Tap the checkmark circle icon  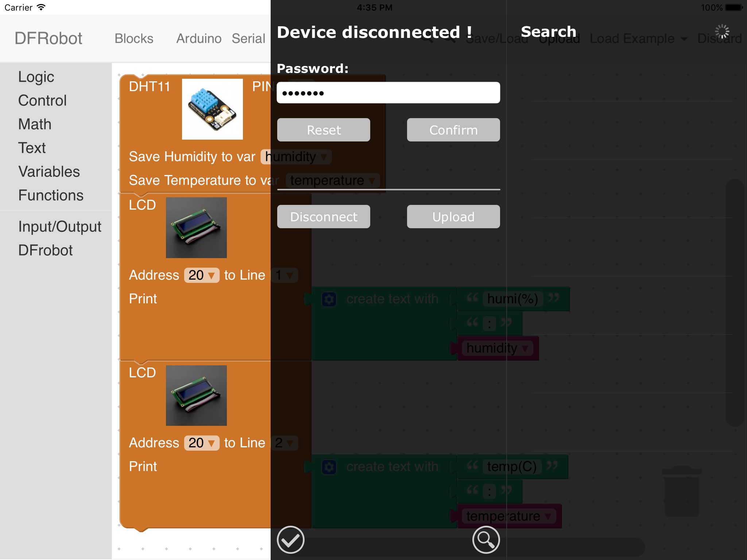point(290,540)
